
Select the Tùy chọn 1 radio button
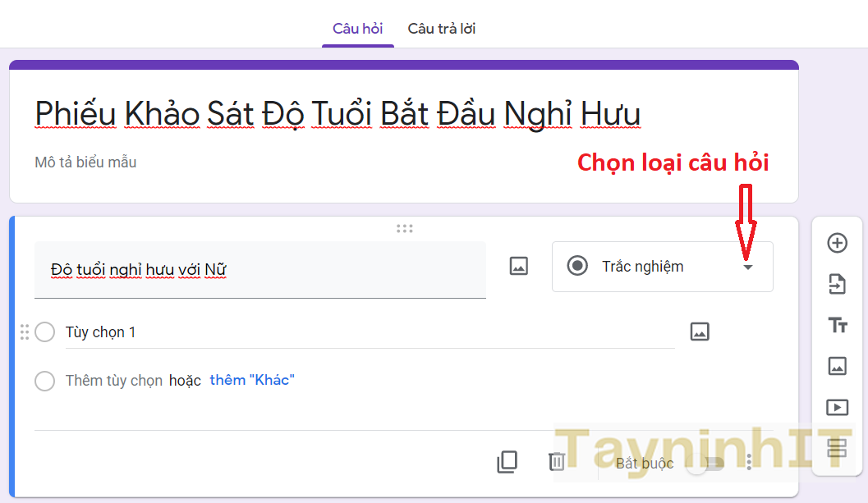[x=45, y=332]
